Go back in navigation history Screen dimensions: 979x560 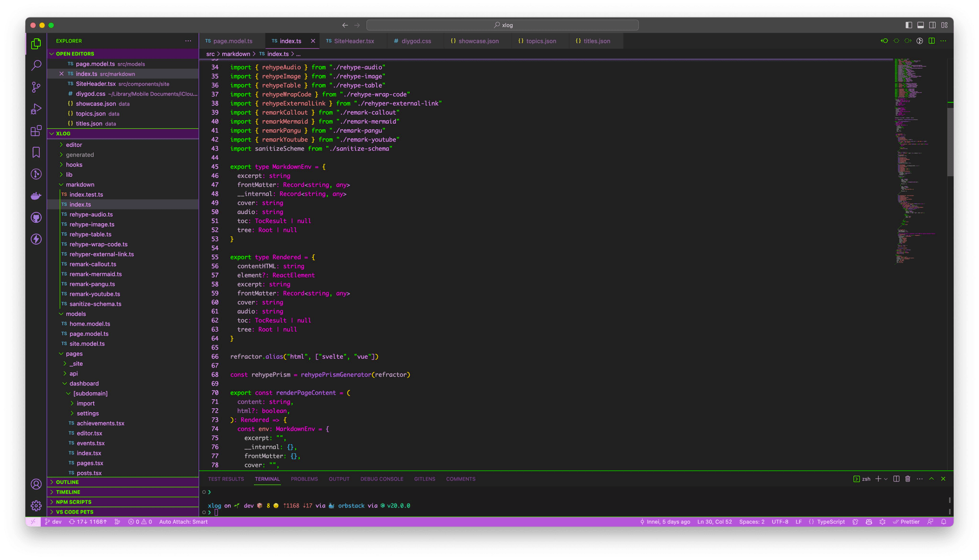pos(345,25)
